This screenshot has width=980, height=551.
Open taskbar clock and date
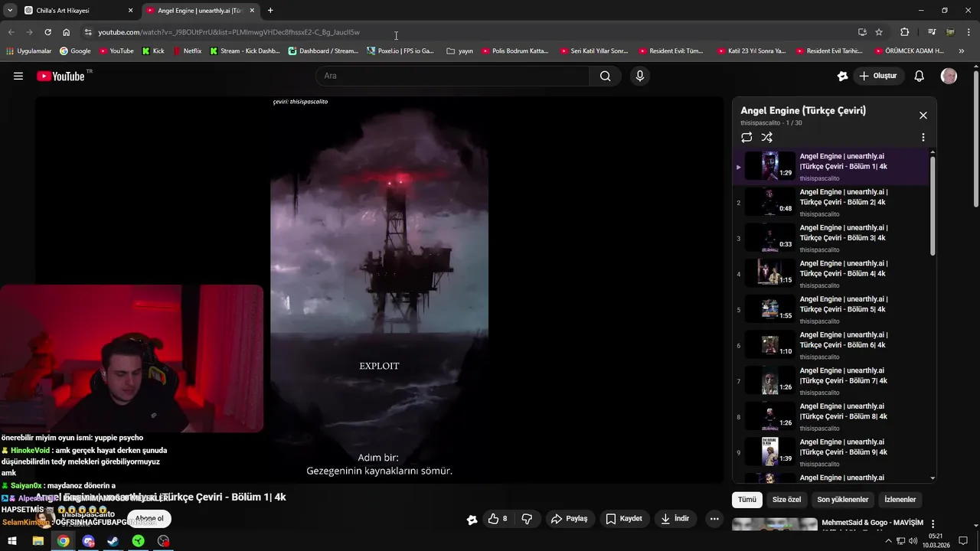[936, 541]
